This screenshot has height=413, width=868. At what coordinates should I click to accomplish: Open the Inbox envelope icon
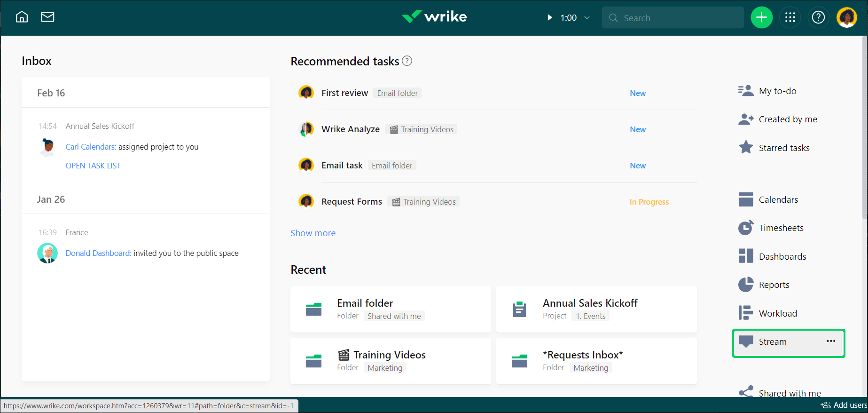tap(47, 17)
